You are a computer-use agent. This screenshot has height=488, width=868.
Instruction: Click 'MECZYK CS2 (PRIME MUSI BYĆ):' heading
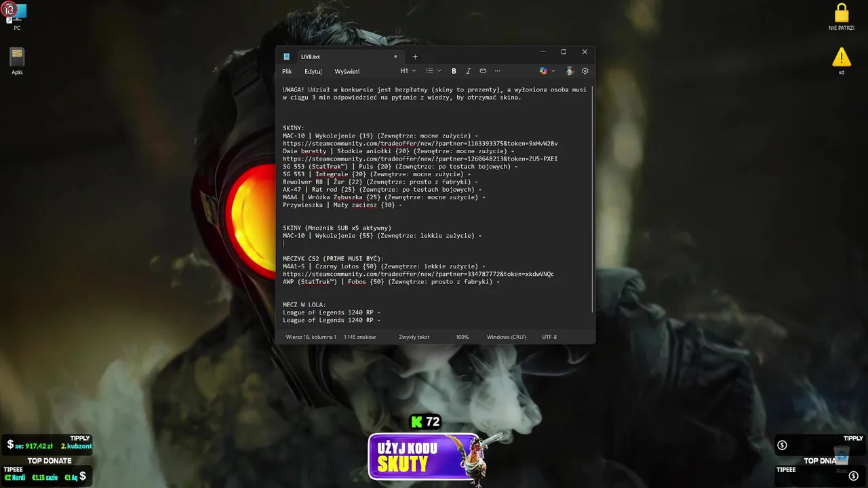click(333, 259)
